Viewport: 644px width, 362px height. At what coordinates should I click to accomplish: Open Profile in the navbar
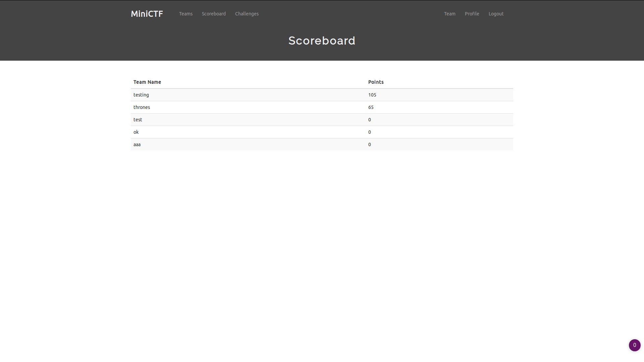(x=472, y=14)
